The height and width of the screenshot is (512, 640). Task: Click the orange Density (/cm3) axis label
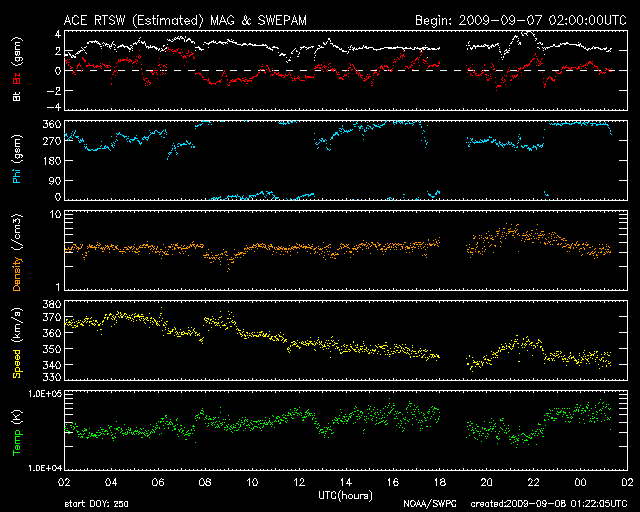point(17,252)
